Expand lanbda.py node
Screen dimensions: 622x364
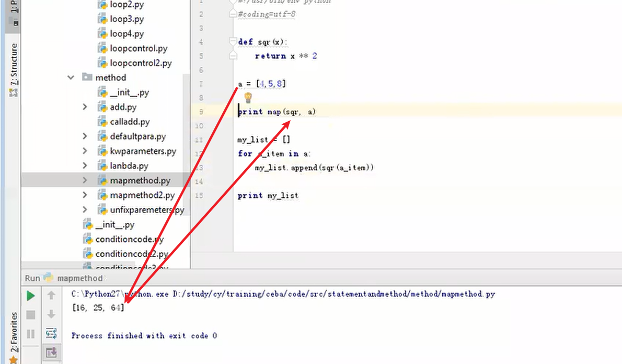pos(85,166)
